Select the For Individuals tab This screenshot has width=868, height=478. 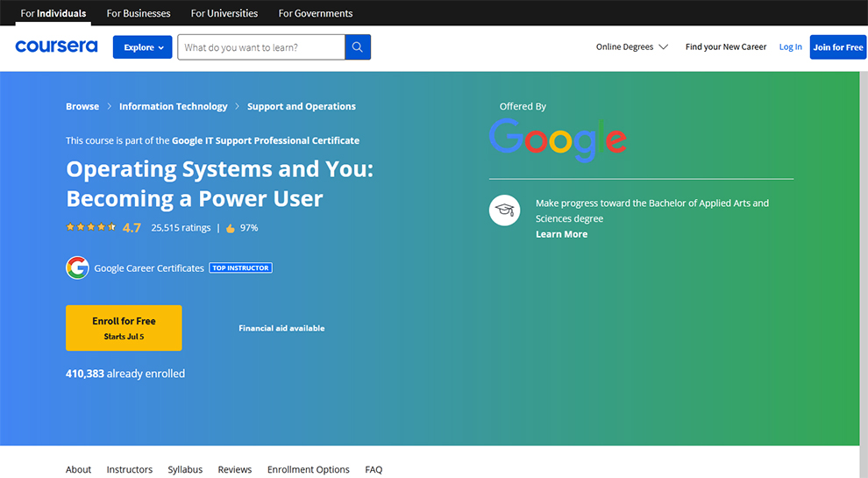pos(53,13)
